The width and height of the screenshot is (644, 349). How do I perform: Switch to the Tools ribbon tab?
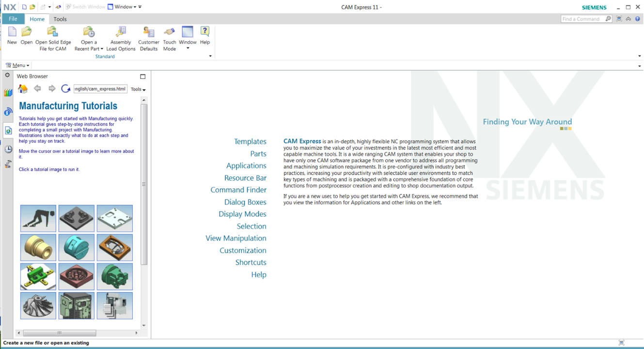(x=60, y=19)
